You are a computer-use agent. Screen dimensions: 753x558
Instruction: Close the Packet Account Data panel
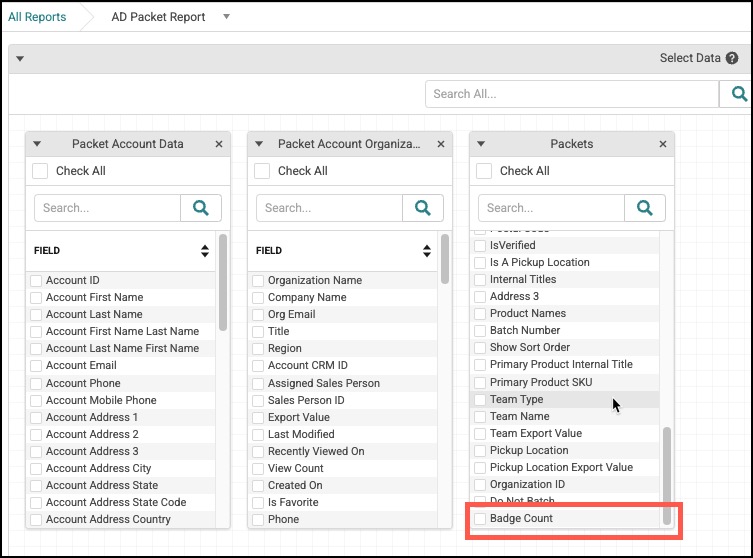point(219,144)
